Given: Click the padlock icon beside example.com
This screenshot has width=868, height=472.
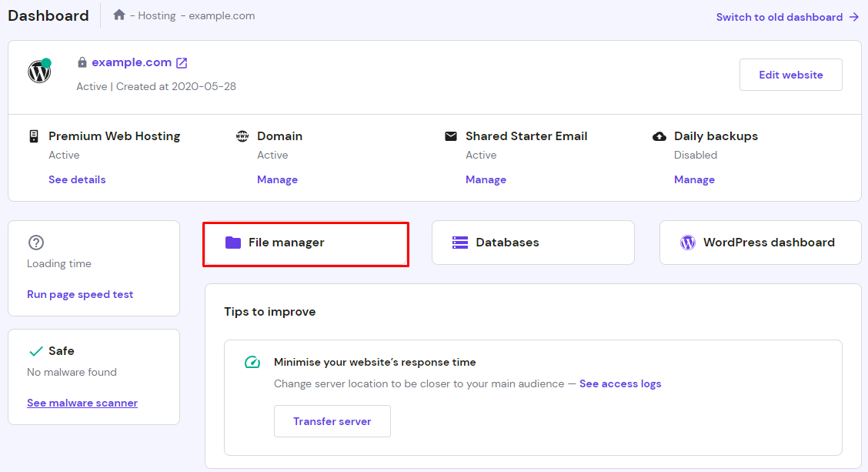Looking at the screenshot, I should (81, 62).
